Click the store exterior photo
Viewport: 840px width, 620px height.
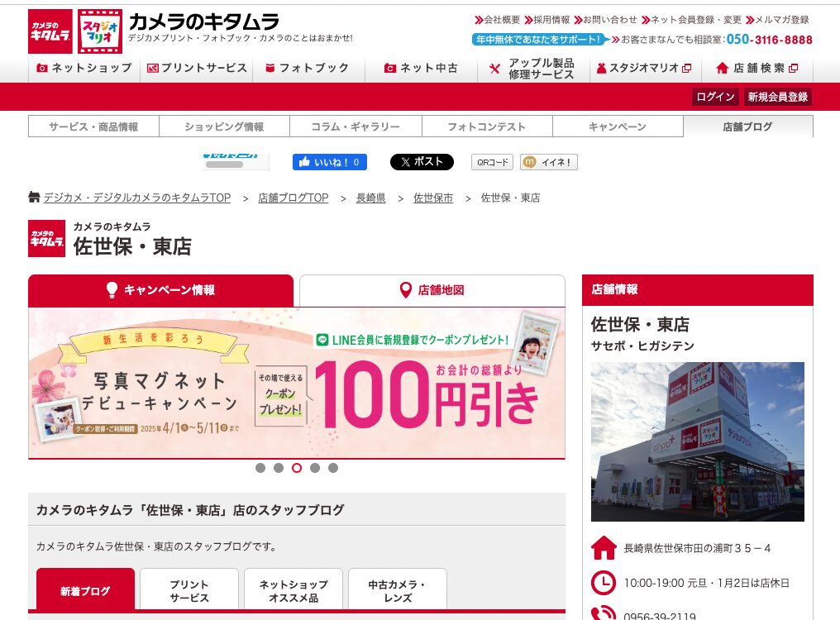pyautogui.click(x=698, y=441)
